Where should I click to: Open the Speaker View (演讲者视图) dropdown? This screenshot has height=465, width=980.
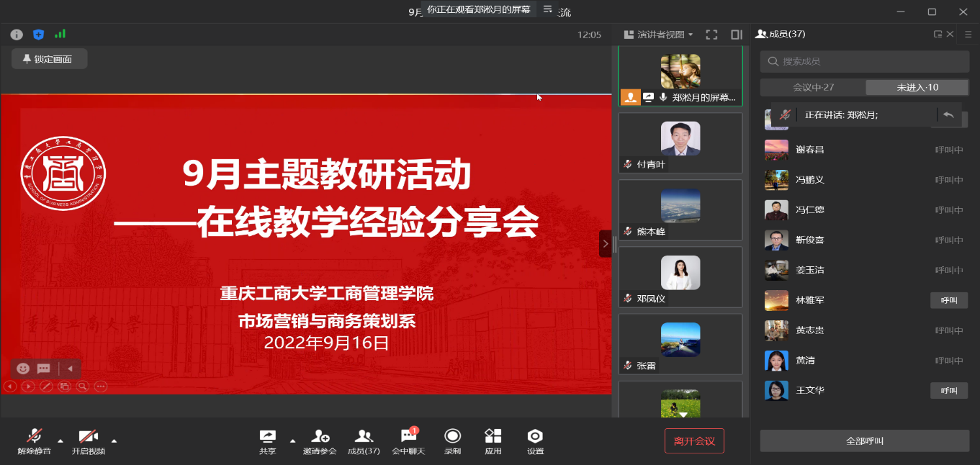(658, 35)
